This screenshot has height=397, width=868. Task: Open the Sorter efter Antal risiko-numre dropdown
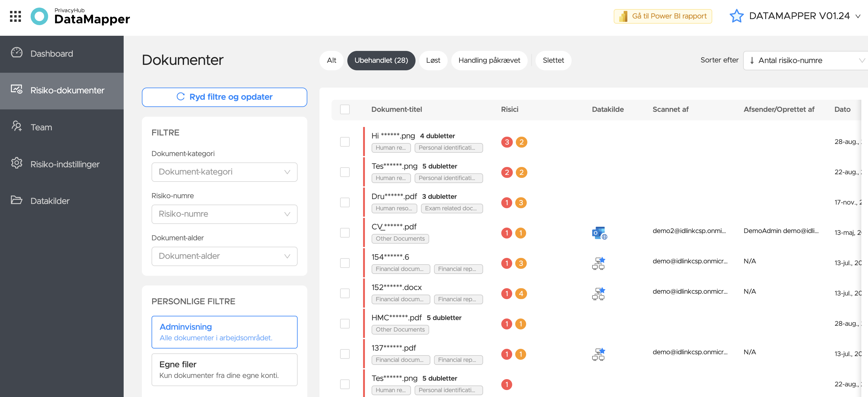[x=805, y=61]
